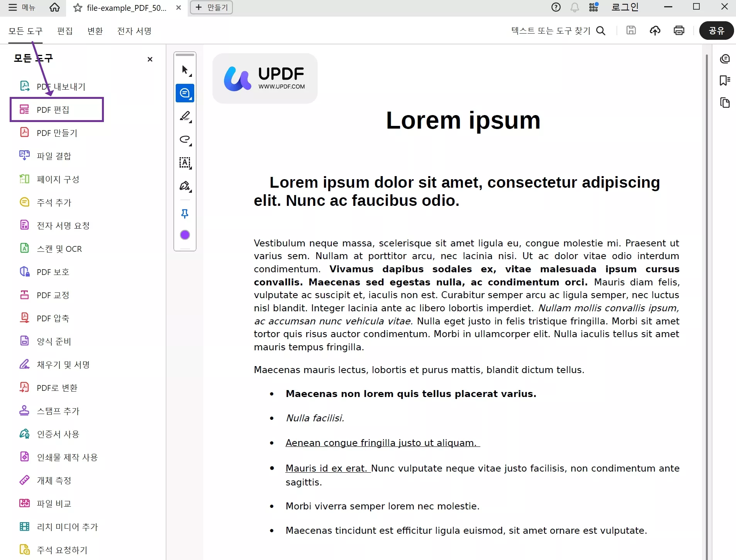Viewport: 736px width, 560px height.
Task: Select the free-form lasso drawing tool
Action: (x=185, y=140)
